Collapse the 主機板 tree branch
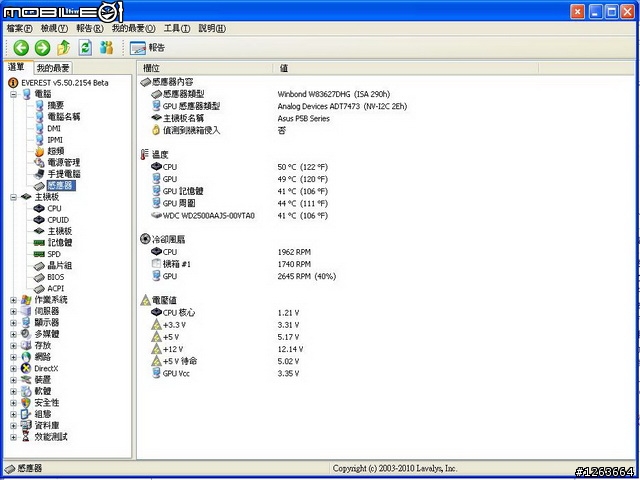The height and width of the screenshot is (480, 640). [13, 197]
